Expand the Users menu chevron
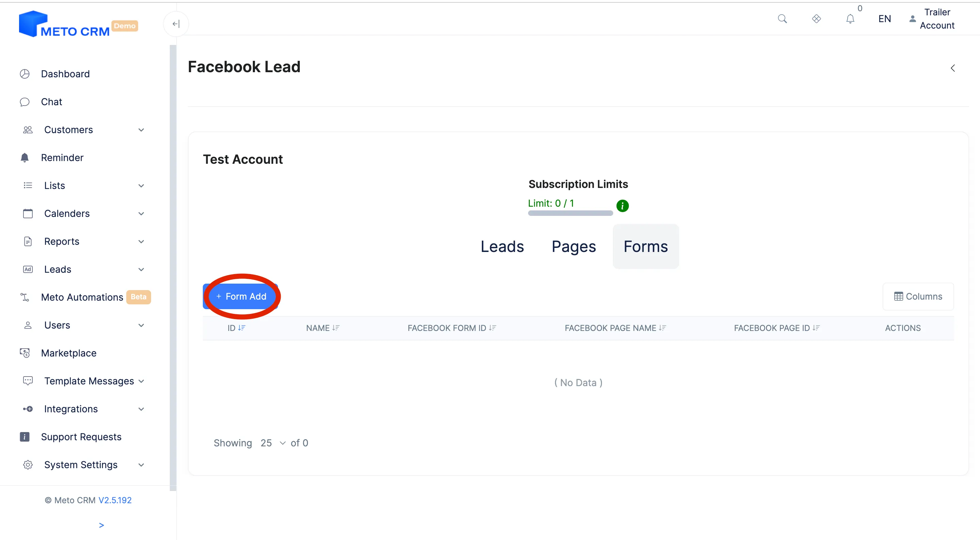This screenshot has width=980, height=540. [141, 325]
